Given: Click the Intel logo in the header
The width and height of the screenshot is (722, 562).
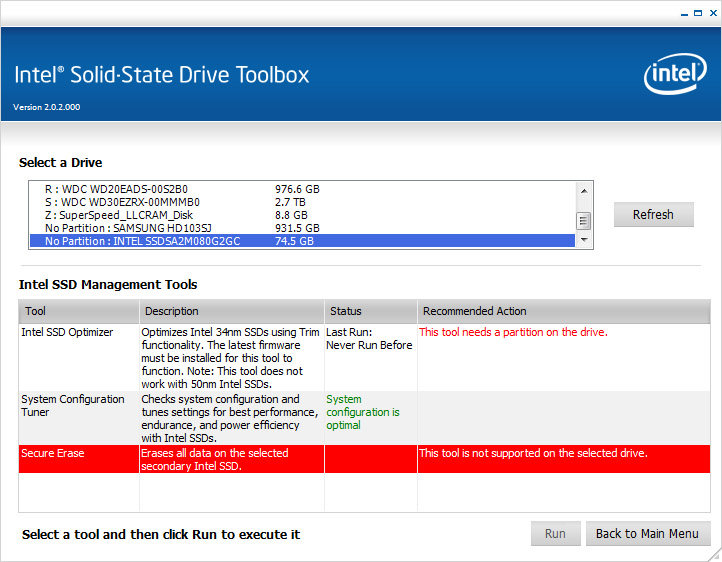Looking at the screenshot, I should [675, 74].
